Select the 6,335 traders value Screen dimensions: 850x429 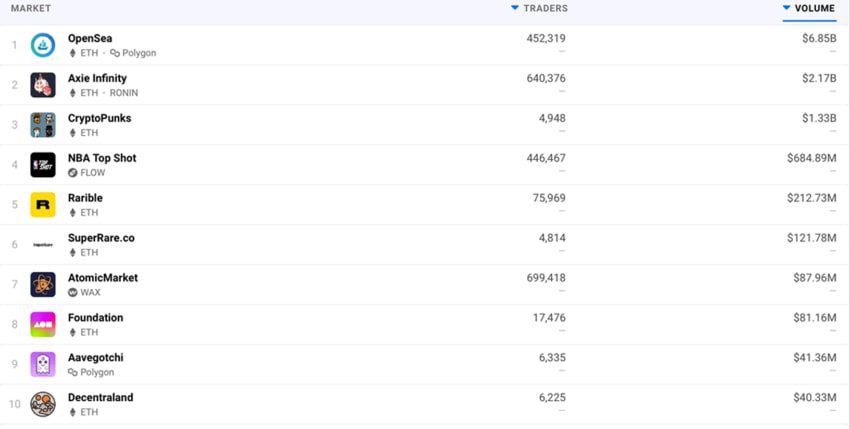click(x=552, y=357)
